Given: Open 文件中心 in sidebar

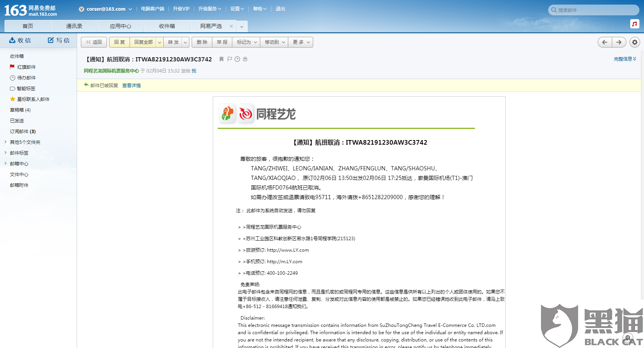Looking at the screenshot, I should click(x=19, y=174).
